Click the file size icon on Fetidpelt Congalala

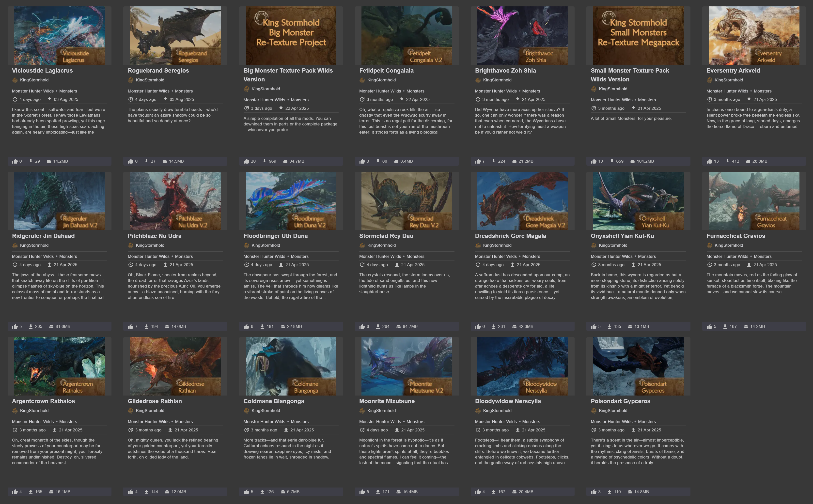coord(396,161)
